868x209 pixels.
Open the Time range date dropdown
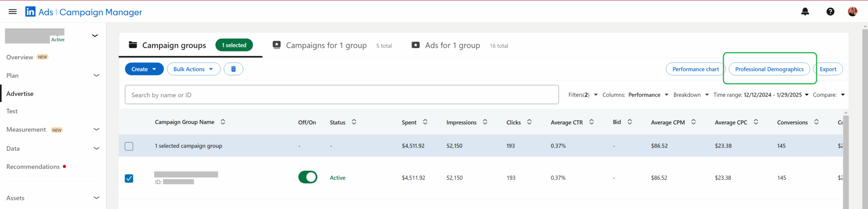coord(761,95)
